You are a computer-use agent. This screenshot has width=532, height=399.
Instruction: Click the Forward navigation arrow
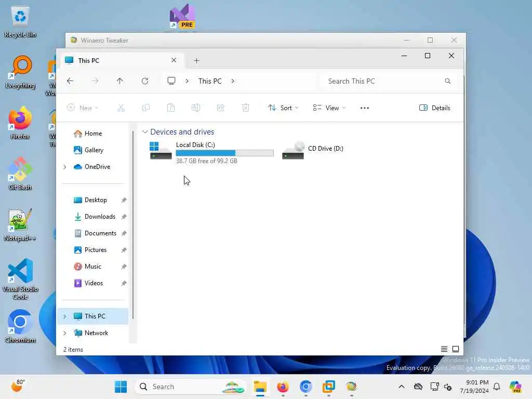pos(95,81)
